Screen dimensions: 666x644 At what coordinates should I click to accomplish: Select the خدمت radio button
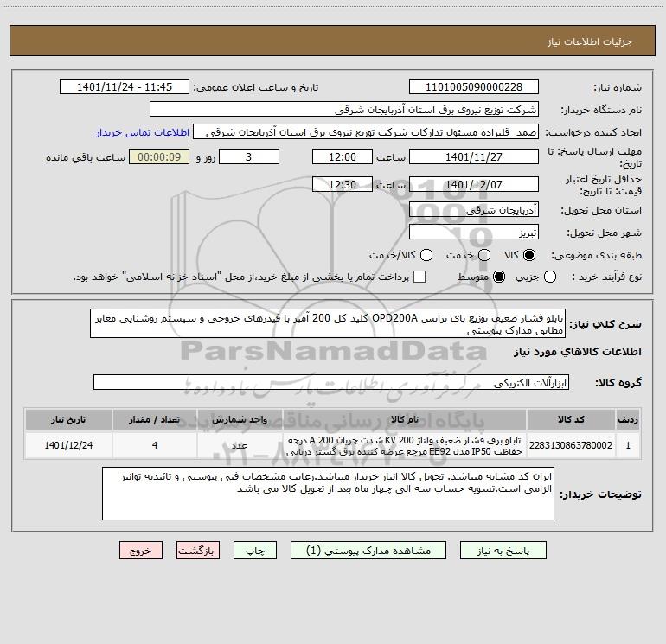[x=484, y=255]
